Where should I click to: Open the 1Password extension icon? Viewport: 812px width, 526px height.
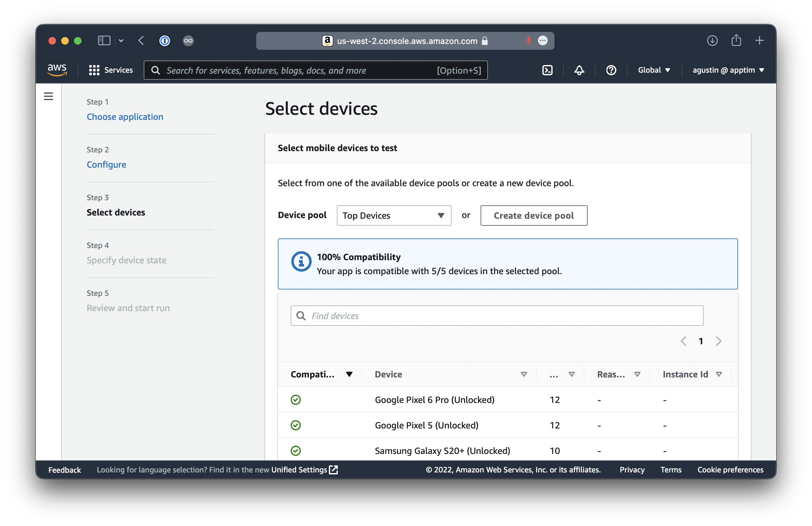click(x=165, y=40)
